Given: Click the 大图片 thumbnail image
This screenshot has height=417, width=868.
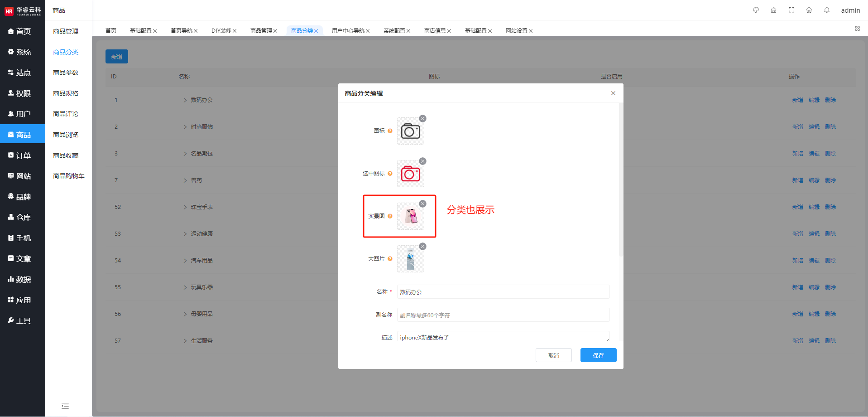Looking at the screenshot, I should pos(410,259).
